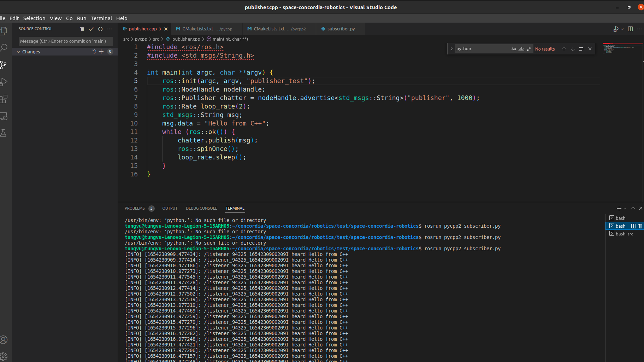Kill the selected bash terminal
644x362 pixels.
tap(640, 226)
